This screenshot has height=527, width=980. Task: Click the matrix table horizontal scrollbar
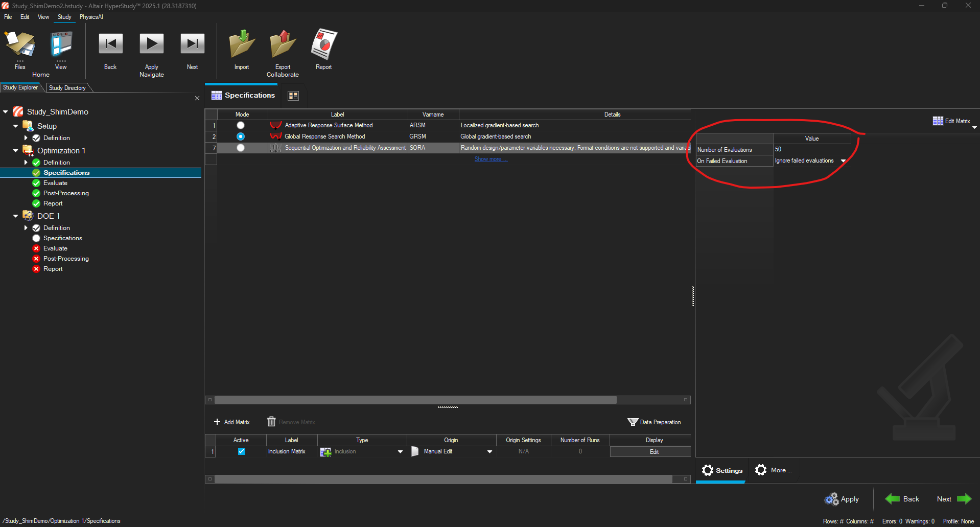point(444,479)
